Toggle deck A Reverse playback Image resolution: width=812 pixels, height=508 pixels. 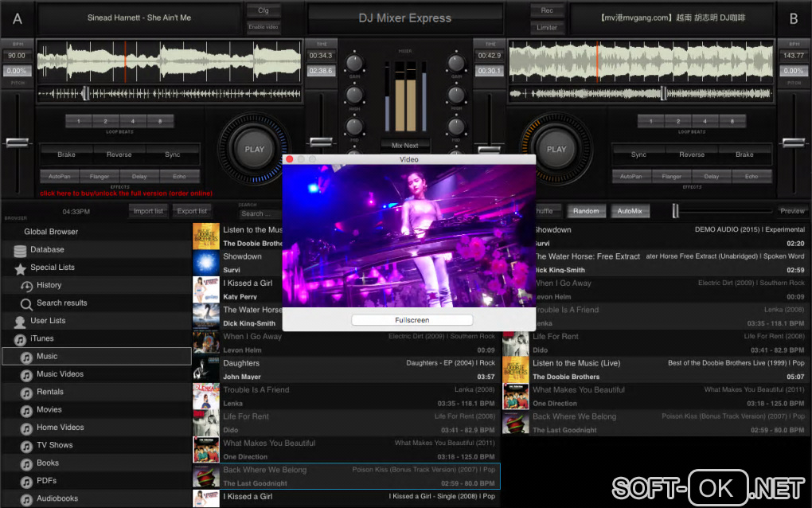(x=119, y=154)
